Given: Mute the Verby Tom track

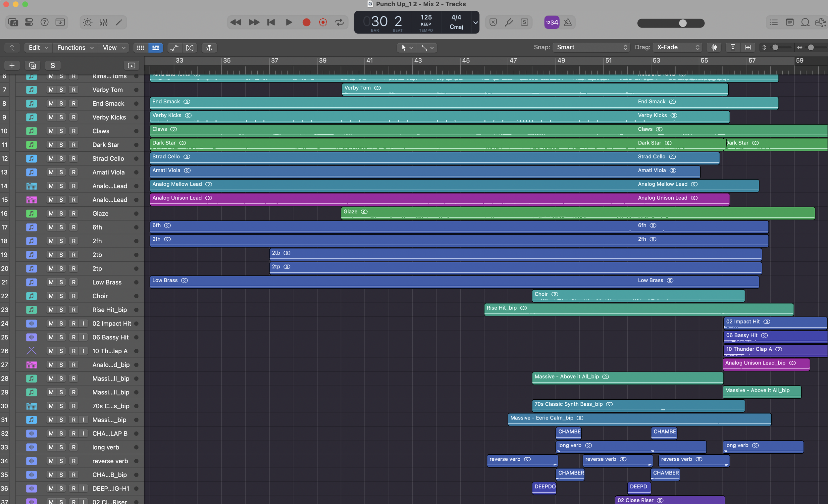Looking at the screenshot, I should pyautogui.click(x=51, y=90).
